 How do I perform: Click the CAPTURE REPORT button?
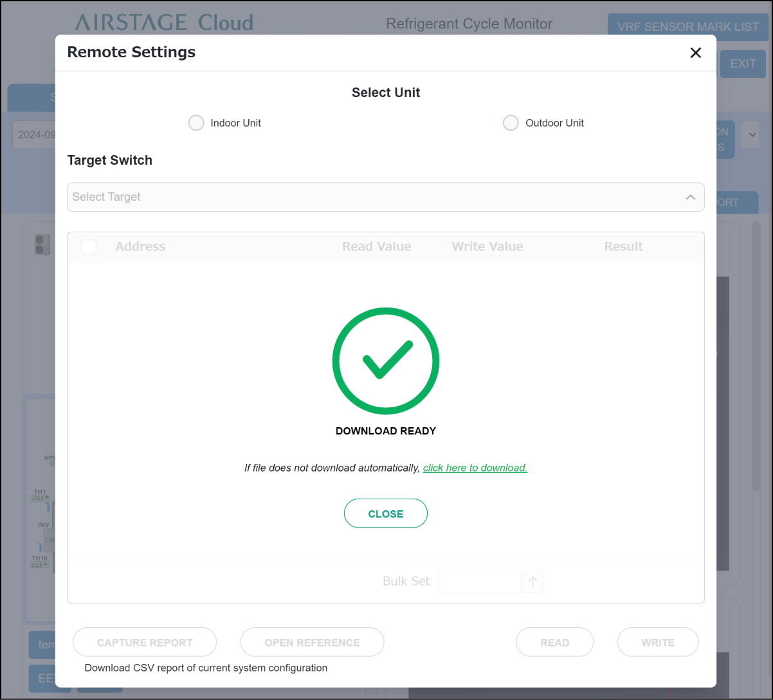(x=145, y=642)
